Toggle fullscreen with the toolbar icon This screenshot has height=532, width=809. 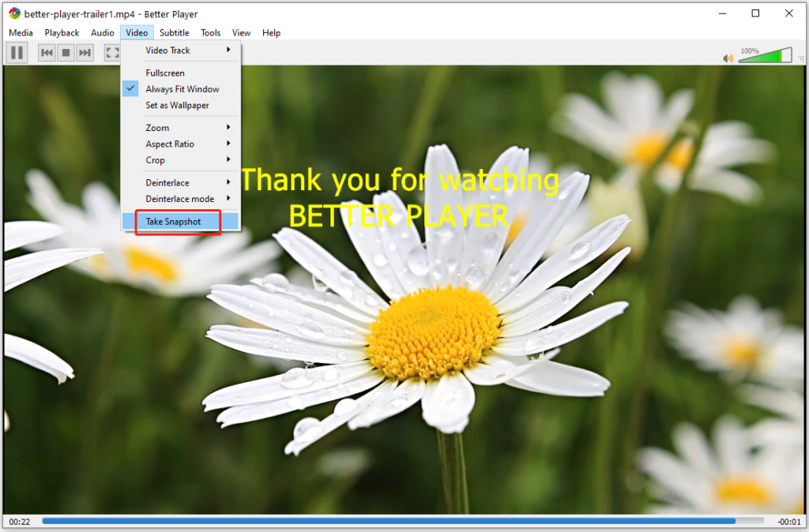point(112,53)
